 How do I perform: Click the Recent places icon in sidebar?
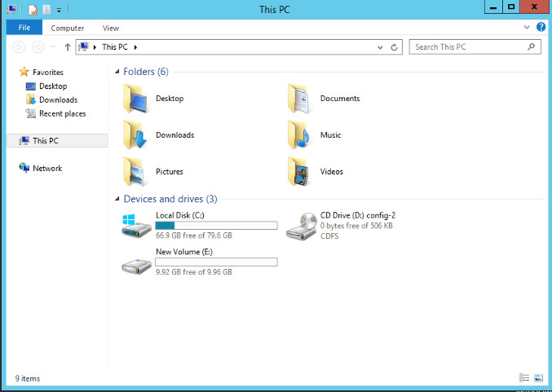click(x=31, y=113)
